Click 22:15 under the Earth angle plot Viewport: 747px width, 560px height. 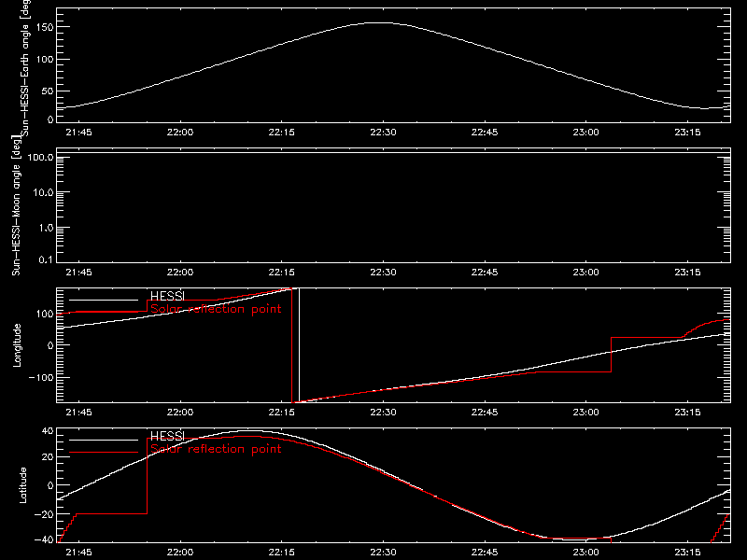point(282,132)
